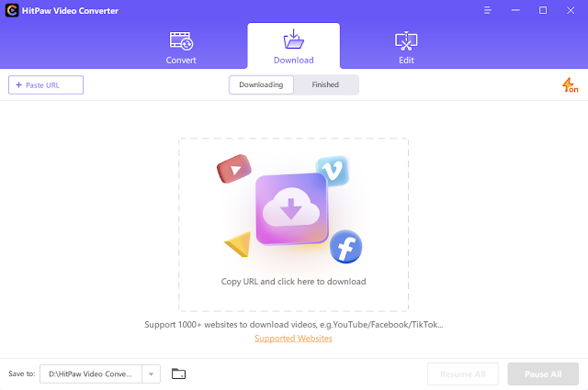Image resolution: width=588 pixels, height=390 pixels.
Task: Expand the Save to dropdown arrow
Action: click(151, 373)
